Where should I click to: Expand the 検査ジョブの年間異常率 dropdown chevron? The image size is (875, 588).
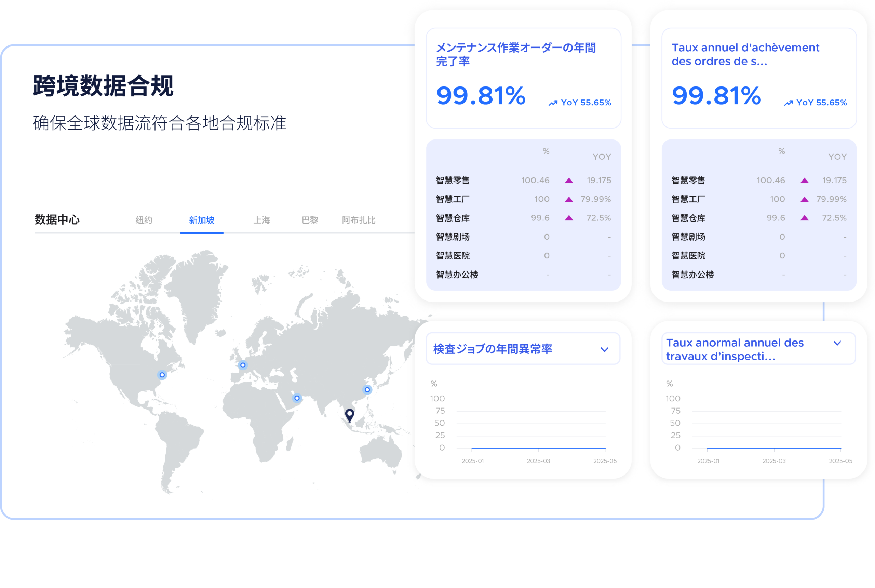tap(604, 349)
